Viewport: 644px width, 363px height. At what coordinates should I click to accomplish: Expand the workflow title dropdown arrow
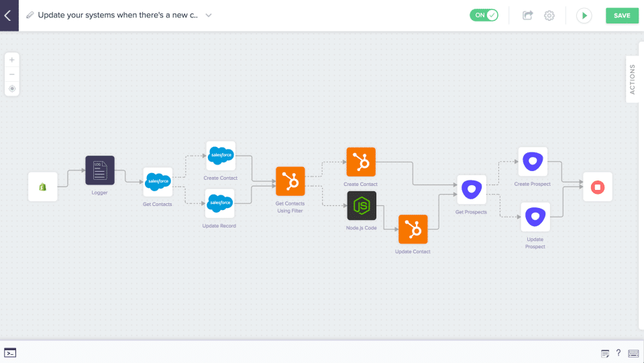(209, 15)
